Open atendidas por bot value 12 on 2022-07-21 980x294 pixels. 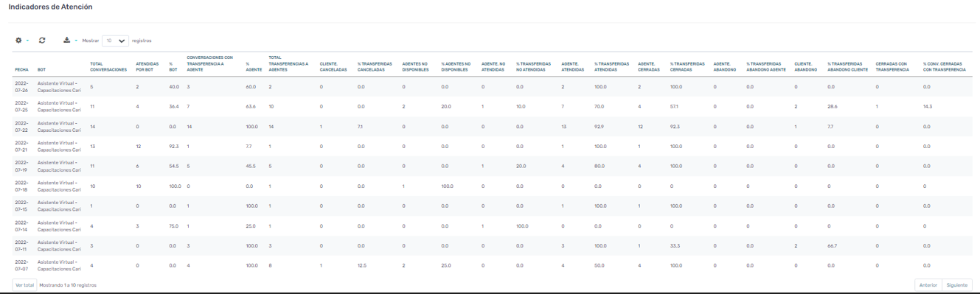click(x=139, y=147)
